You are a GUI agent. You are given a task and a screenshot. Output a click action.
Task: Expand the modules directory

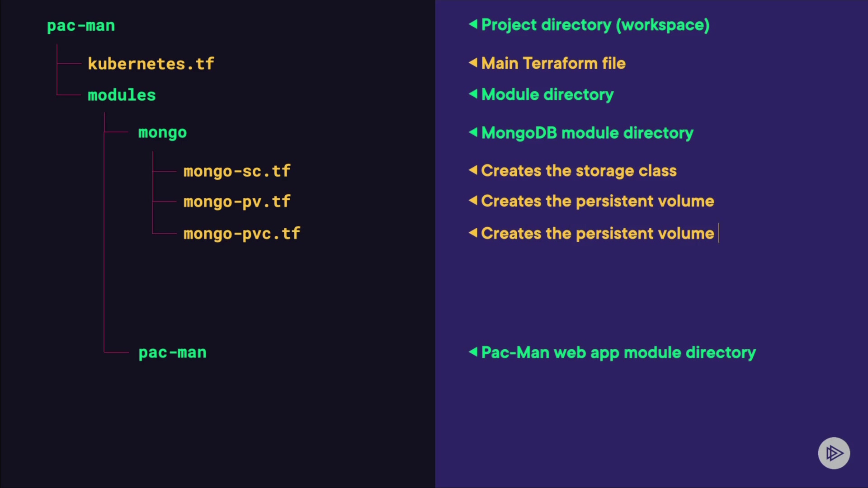point(122,95)
